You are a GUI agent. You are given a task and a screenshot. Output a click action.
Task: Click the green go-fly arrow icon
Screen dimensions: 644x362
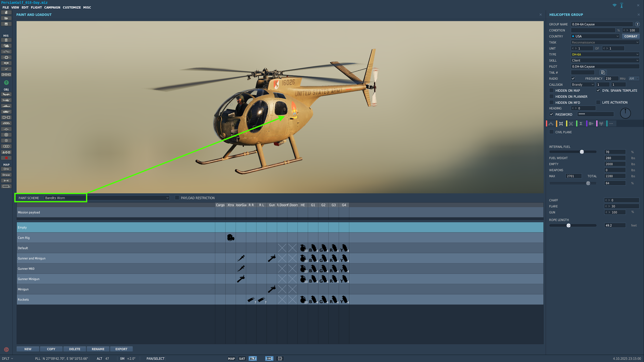[x=6, y=82]
